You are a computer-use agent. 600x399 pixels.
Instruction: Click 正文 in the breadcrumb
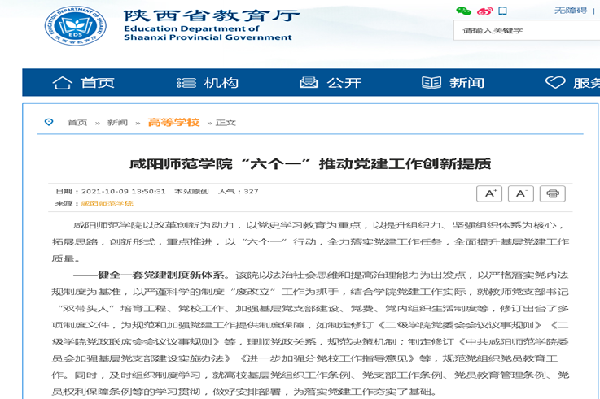[x=226, y=122]
